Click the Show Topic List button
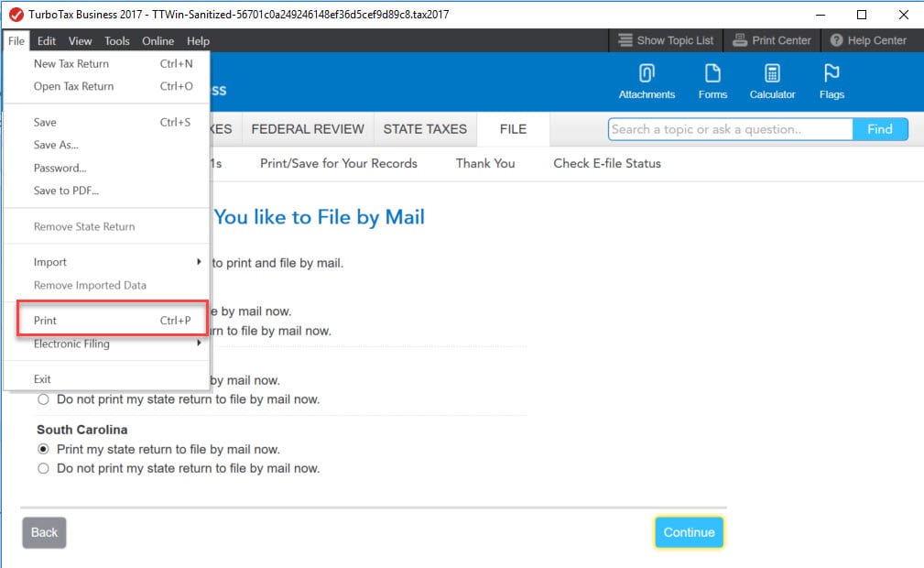The height and width of the screenshot is (568, 924). pos(666,40)
